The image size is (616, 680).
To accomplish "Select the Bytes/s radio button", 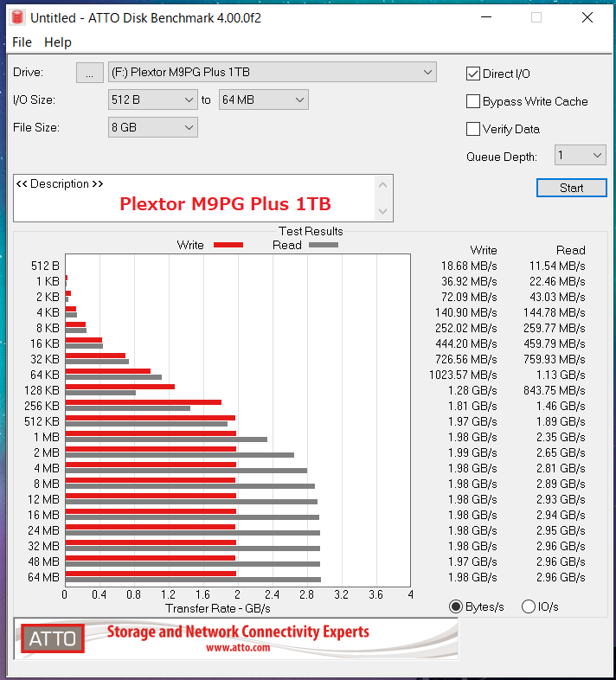I will point(455,606).
